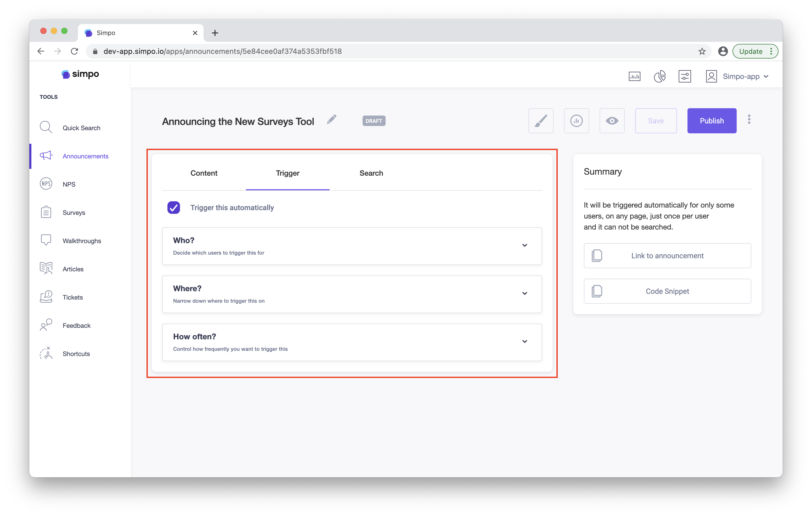
Task: Open announcement analytics chart icon
Action: click(x=576, y=121)
